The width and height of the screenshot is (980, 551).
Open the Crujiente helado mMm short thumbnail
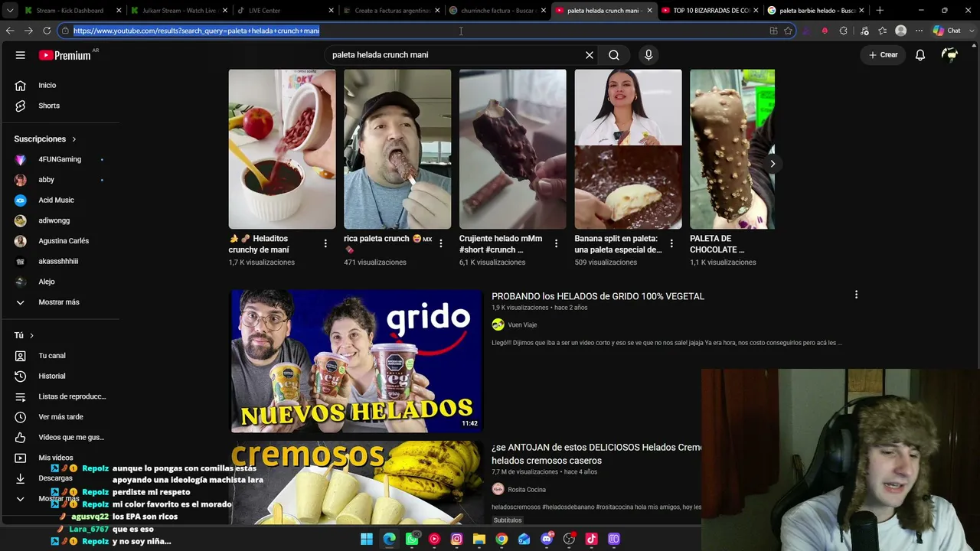(512, 149)
